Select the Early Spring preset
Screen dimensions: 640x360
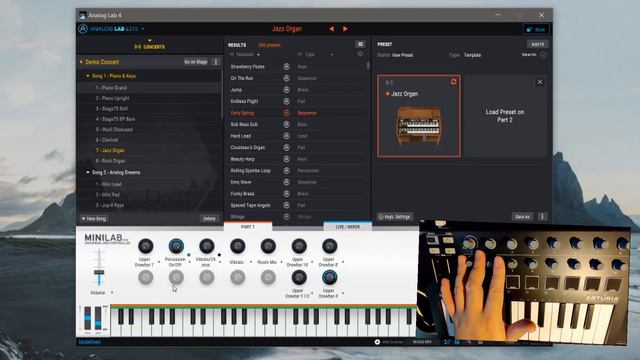pos(242,113)
